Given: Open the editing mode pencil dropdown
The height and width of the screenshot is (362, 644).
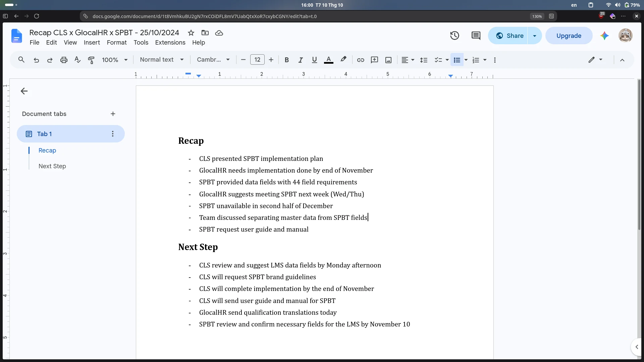Looking at the screenshot, I should point(595,60).
